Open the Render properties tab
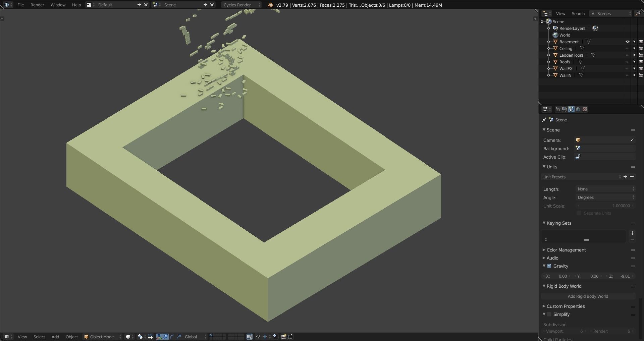 click(x=558, y=109)
